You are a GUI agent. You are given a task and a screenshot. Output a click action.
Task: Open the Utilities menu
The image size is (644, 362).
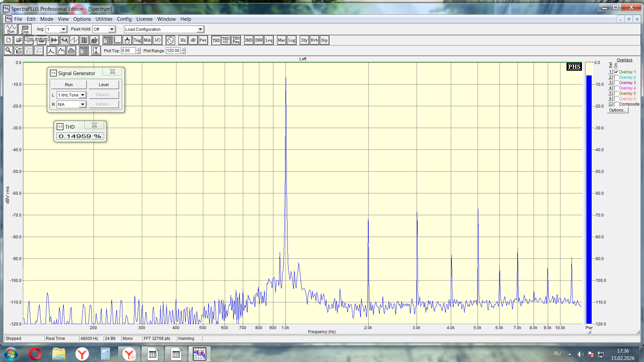click(x=104, y=19)
